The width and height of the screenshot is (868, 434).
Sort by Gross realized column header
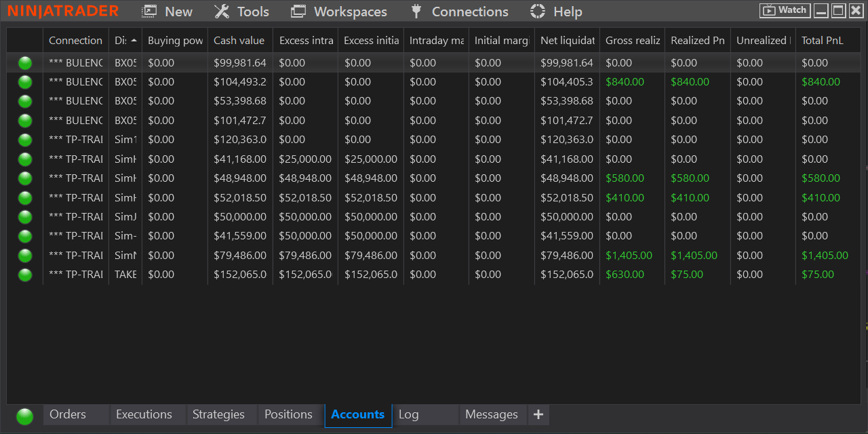click(x=633, y=41)
